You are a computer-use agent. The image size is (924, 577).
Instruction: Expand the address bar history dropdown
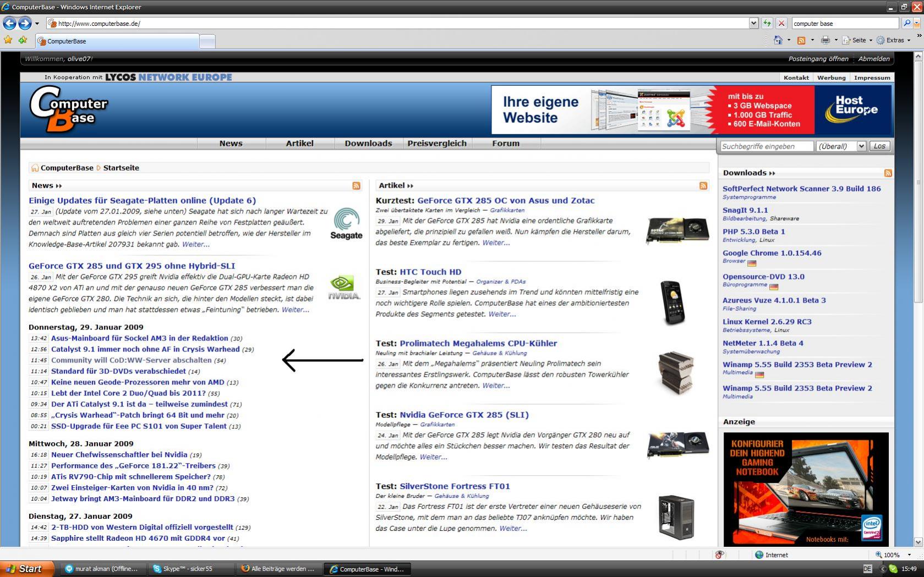pos(753,23)
